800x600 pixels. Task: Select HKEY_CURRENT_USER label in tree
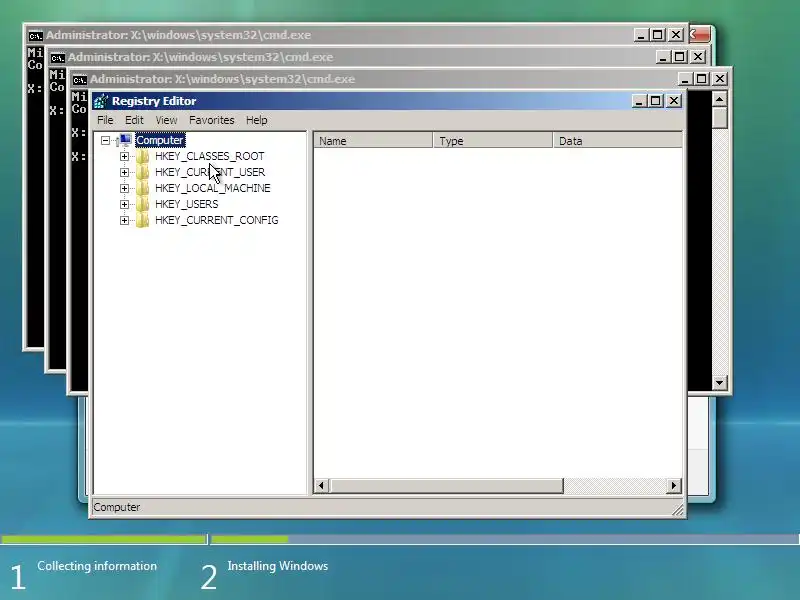tap(210, 172)
